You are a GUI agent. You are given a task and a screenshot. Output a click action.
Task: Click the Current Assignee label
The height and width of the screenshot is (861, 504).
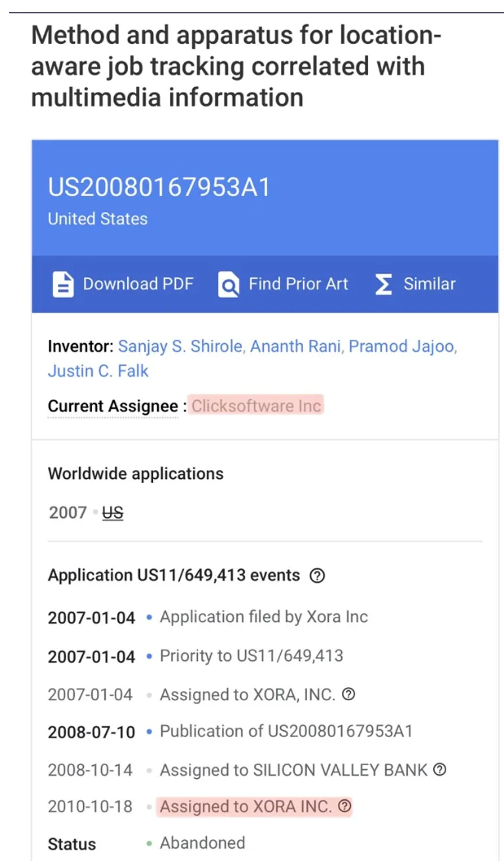tap(113, 406)
